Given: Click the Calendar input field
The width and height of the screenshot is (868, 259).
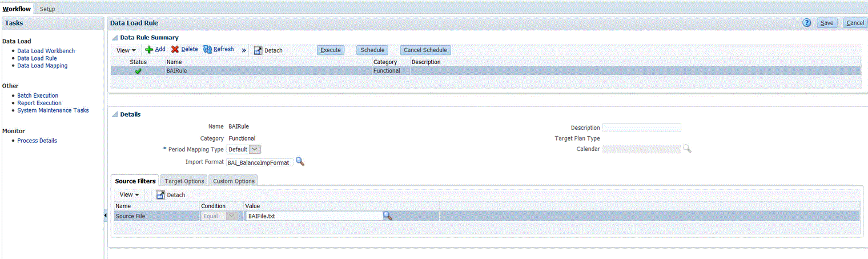Looking at the screenshot, I should 642,149.
